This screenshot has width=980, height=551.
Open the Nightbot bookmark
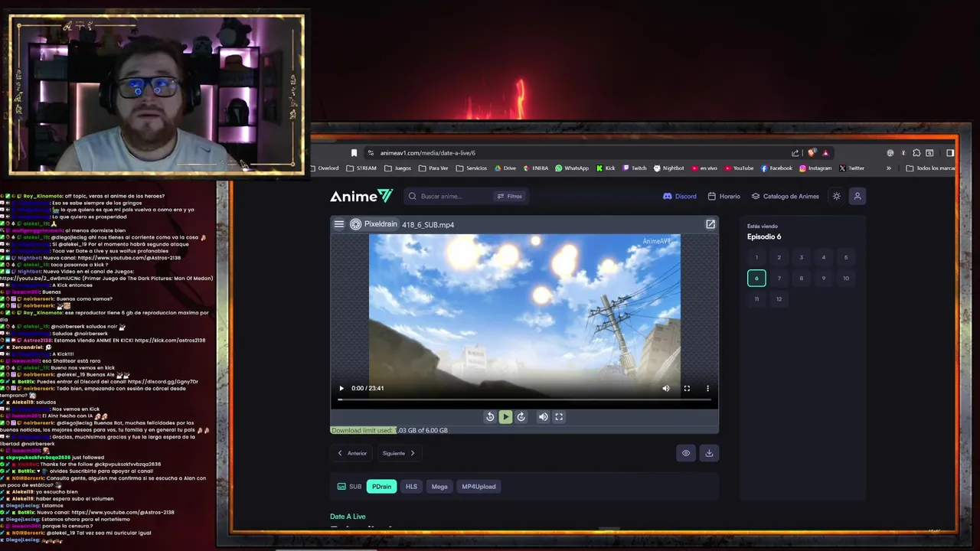click(669, 168)
